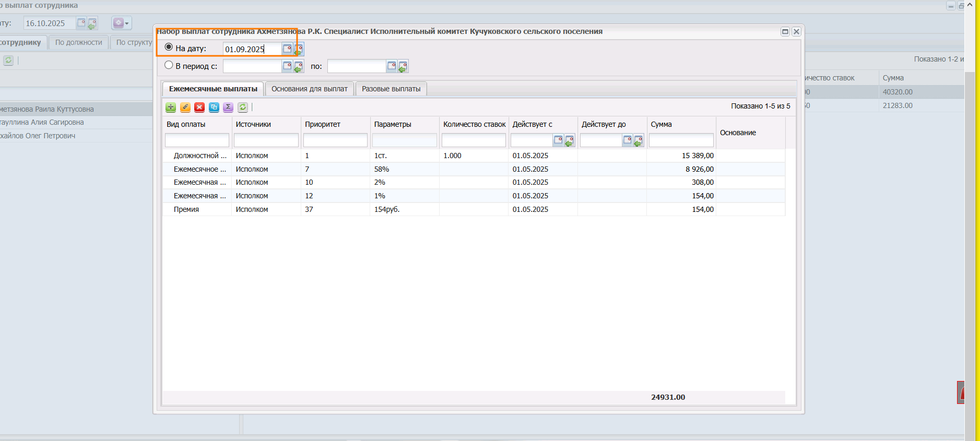The height and width of the screenshot is (441, 980).
Task: Open calendar in 'Действует с' column filter
Action: [x=558, y=140]
